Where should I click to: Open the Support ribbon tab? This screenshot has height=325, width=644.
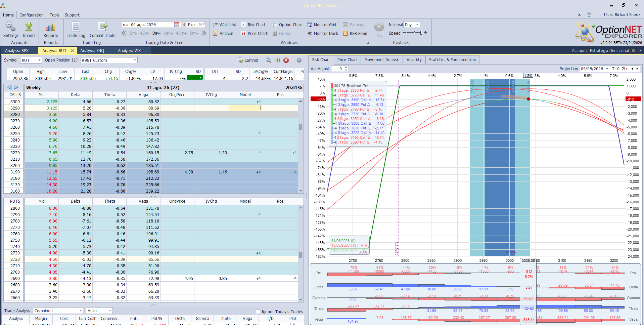[x=72, y=15]
